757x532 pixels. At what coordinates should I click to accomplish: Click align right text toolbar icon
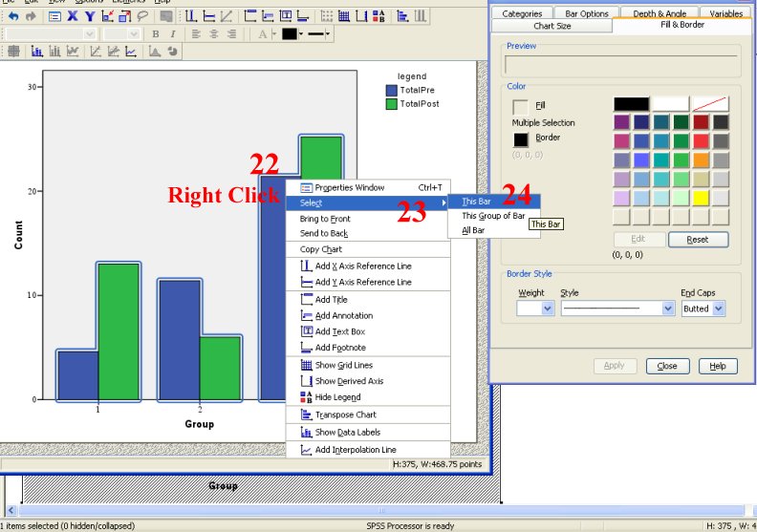[x=231, y=34]
